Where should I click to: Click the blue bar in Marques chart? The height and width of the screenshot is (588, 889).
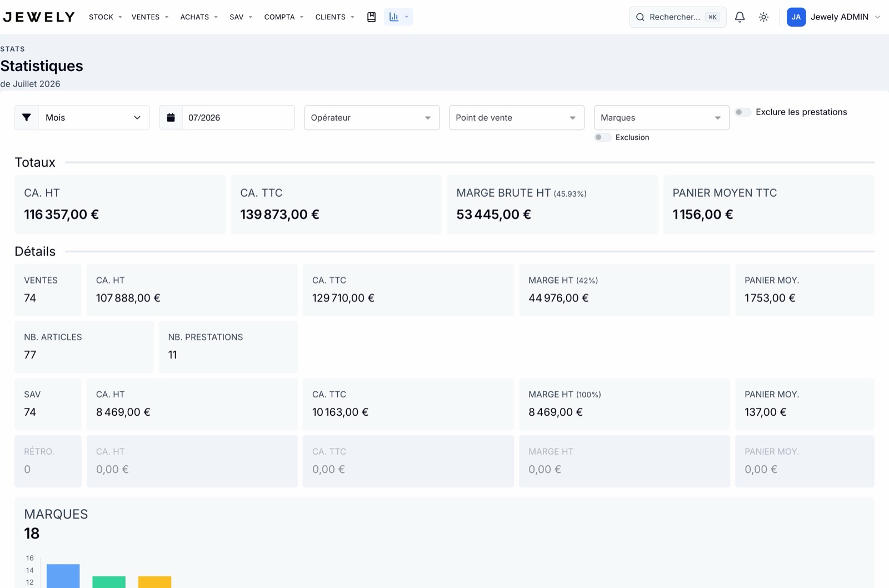pyautogui.click(x=63, y=576)
